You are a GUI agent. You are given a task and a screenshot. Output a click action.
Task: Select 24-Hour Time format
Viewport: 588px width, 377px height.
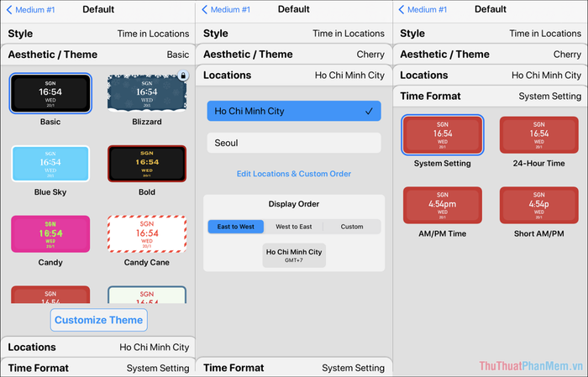coord(539,135)
